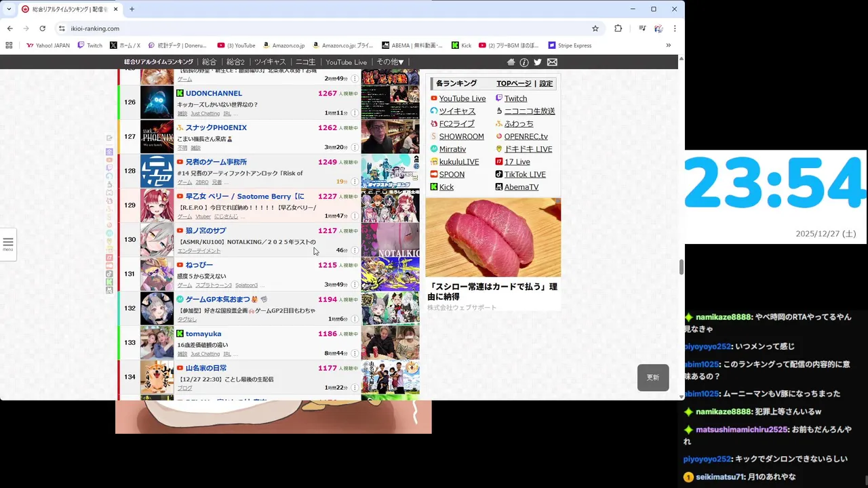The width and height of the screenshot is (868, 488).
Task: Select the Kick filter icon in left sidebar
Action: point(109,281)
